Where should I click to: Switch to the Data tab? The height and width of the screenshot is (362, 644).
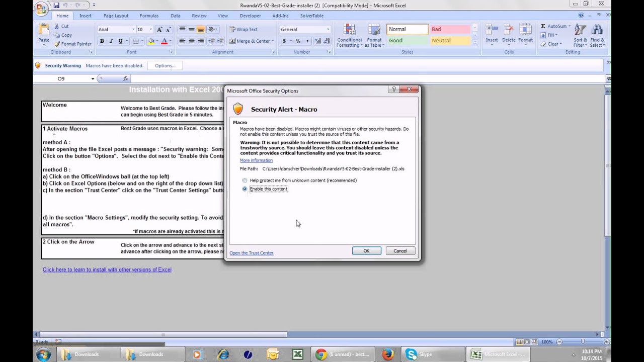click(175, 16)
